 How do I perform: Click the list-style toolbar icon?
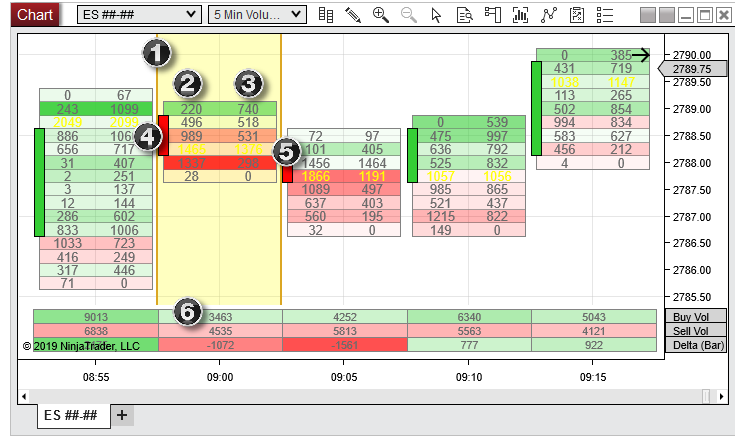pyautogui.click(x=605, y=15)
